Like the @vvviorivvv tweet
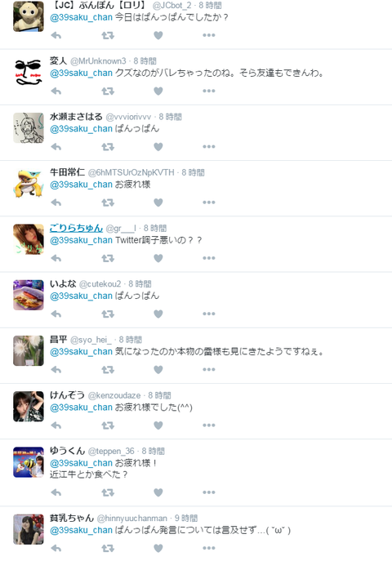The image size is (392, 561). coord(158,147)
